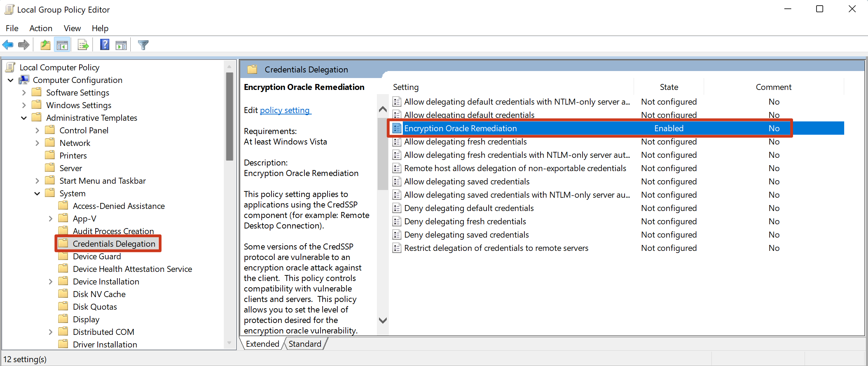
Task: Click the Filter funnel toolbar icon
Action: click(143, 45)
